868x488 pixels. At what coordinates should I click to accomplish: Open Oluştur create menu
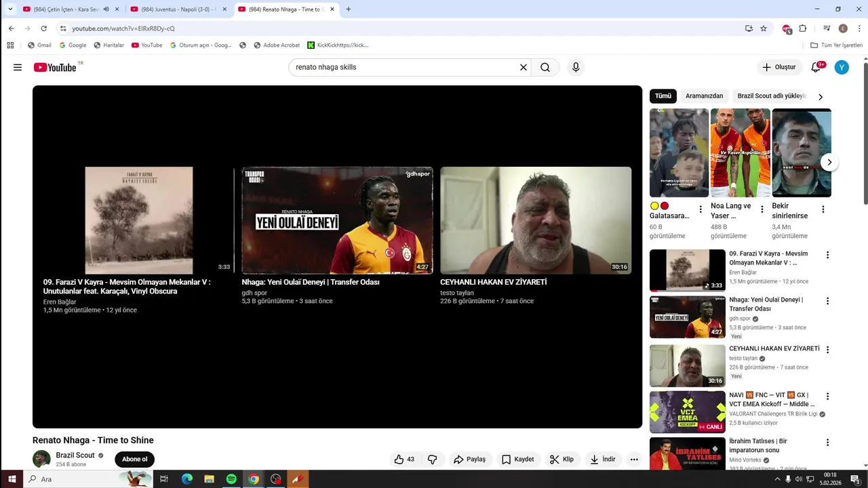778,67
